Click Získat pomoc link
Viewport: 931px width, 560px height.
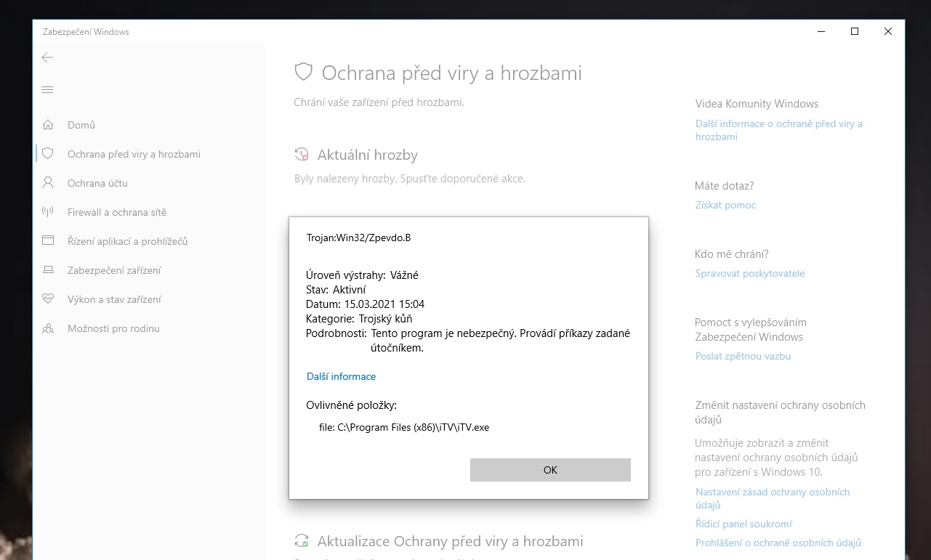725,205
